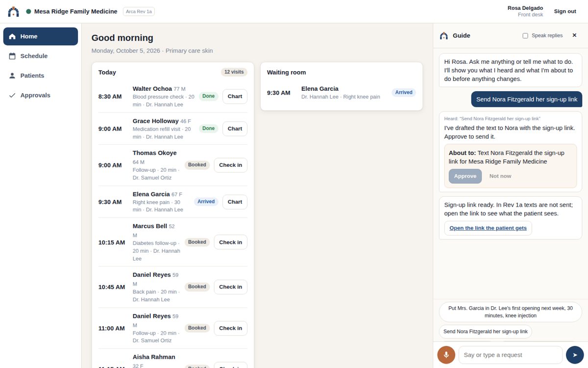Viewport: 588px width, 368px height.
Task: Choose Not now on the draft
Action: pyautogui.click(x=500, y=176)
